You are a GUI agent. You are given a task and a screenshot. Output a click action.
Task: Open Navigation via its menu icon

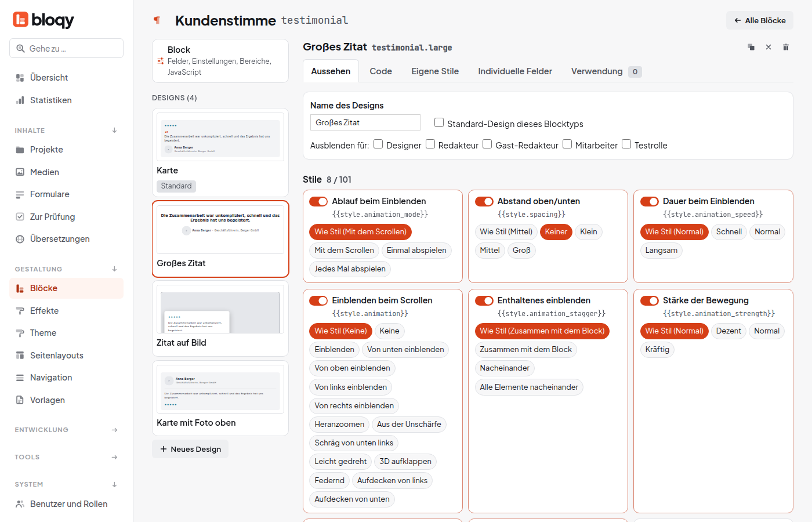[x=20, y=378]
